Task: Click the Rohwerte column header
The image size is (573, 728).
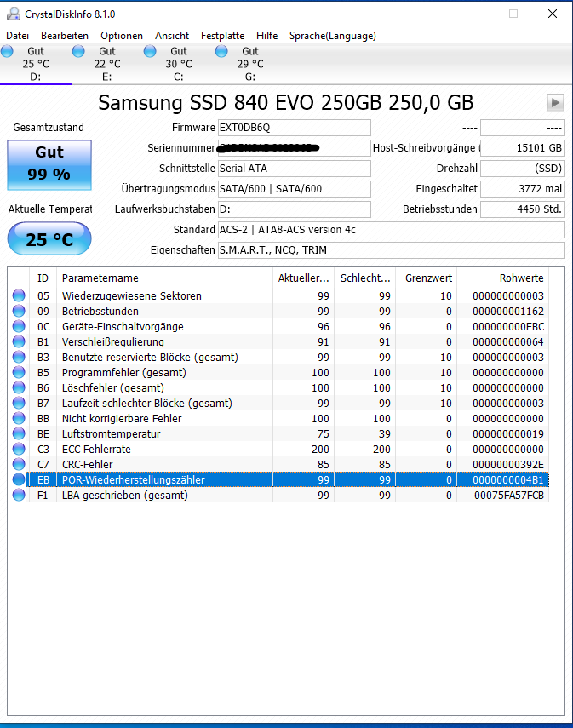Action: click(503, 278)
